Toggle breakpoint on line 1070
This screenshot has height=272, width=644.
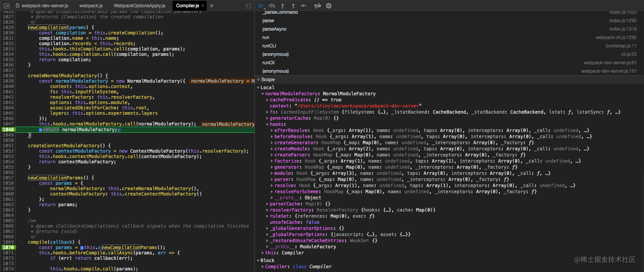[8, 248]
